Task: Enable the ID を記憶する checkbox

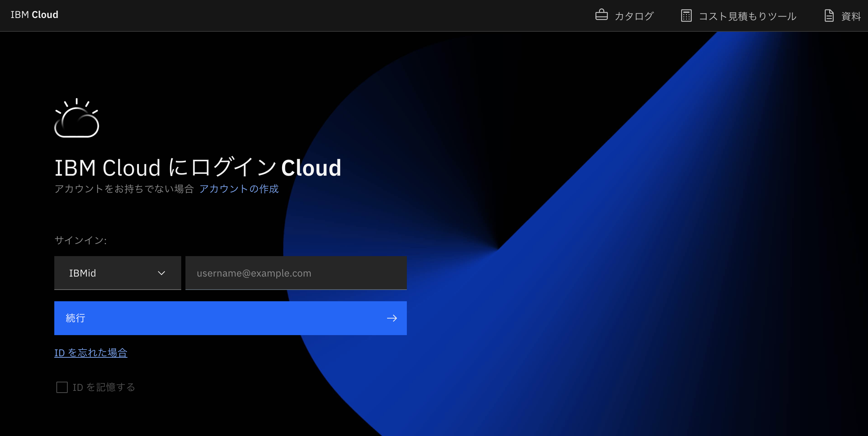Action: 62,387
